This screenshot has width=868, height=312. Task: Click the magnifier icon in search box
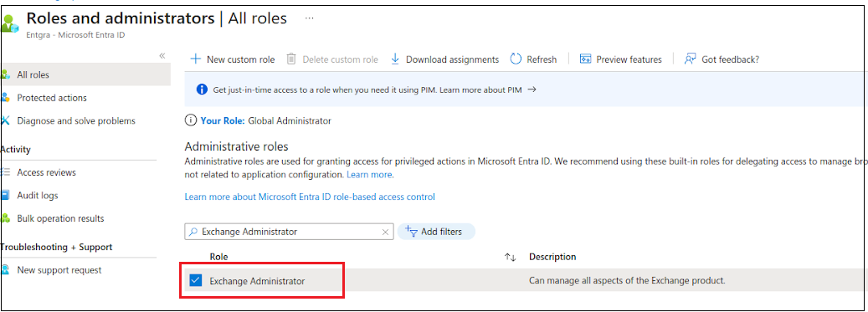tap(193, 232)
